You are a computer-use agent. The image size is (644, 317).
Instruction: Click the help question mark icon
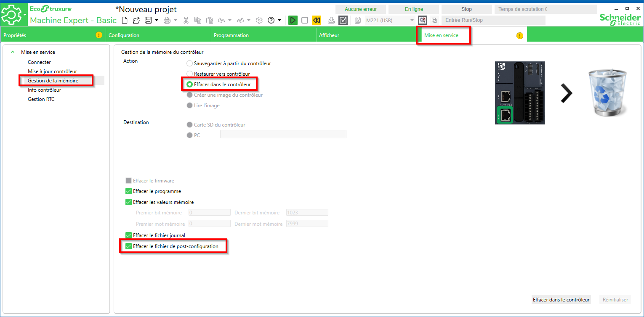click(271, 20)
